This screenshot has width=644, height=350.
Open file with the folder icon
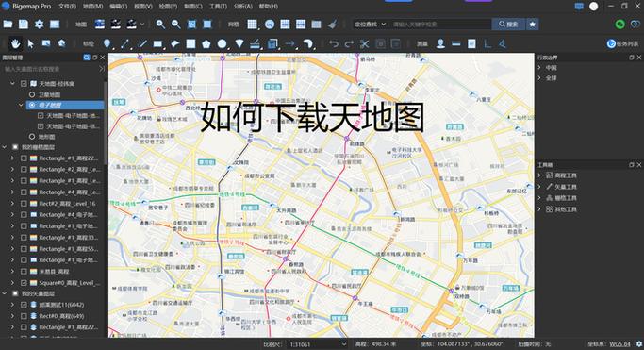(x=8, y=25)
